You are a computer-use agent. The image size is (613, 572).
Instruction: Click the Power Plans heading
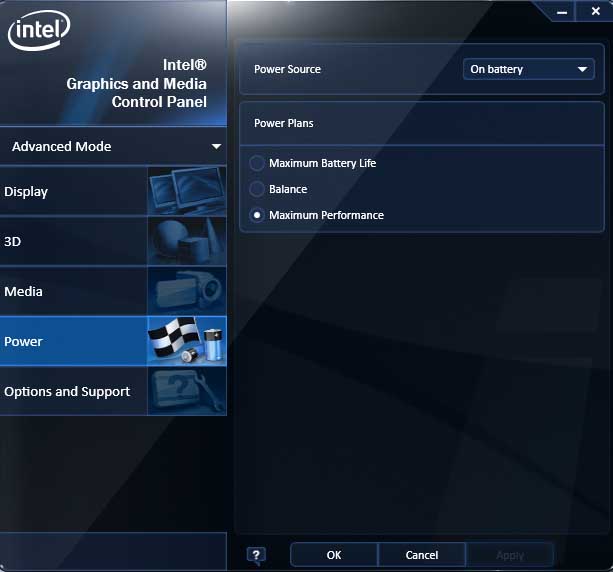(284, 123)
